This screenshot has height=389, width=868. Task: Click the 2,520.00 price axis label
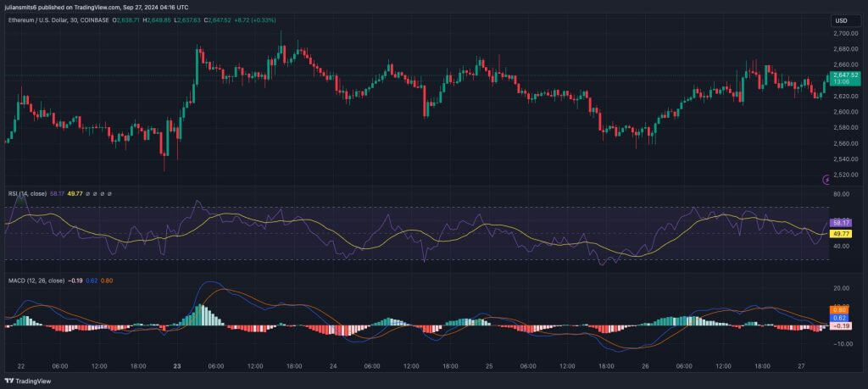coord(846,175)
